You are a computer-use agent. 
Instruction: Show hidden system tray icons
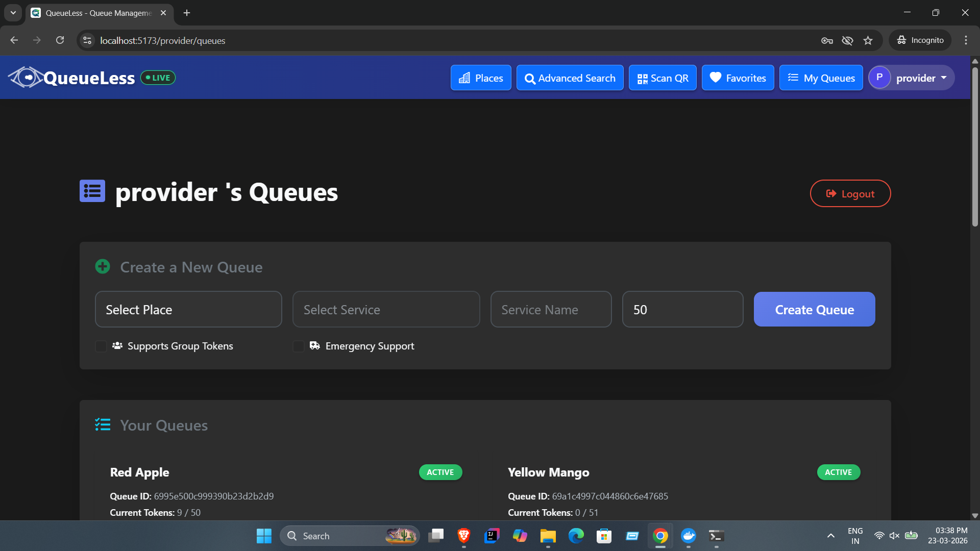click(x=830, y=536)
